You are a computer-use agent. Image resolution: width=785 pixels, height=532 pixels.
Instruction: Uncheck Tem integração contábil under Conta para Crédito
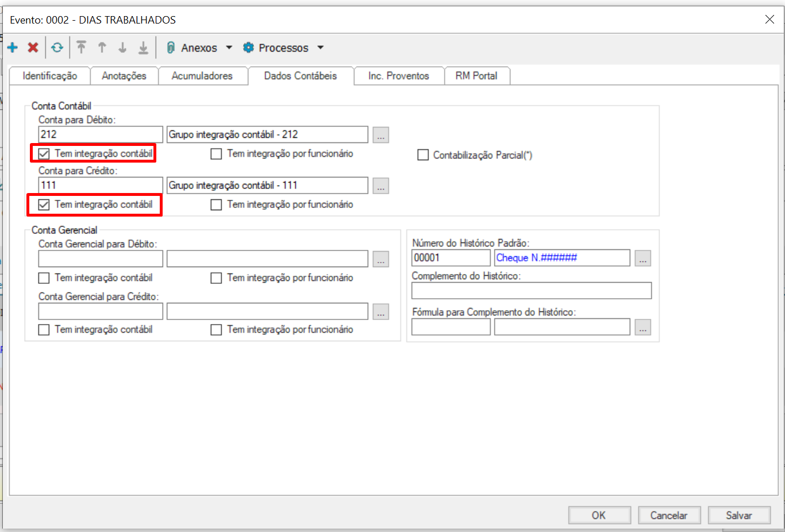pyautogui.click(x=44, y=205)
